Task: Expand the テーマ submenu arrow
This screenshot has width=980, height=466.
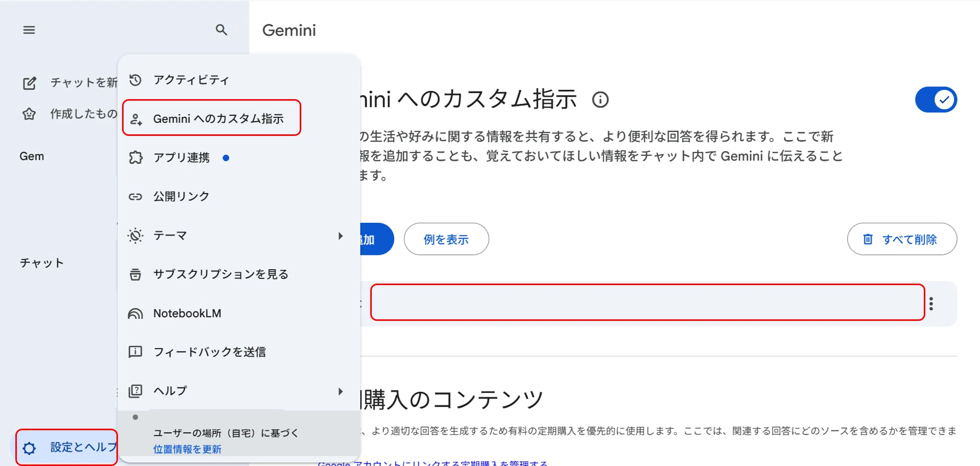Action: (x=340, y=236)
